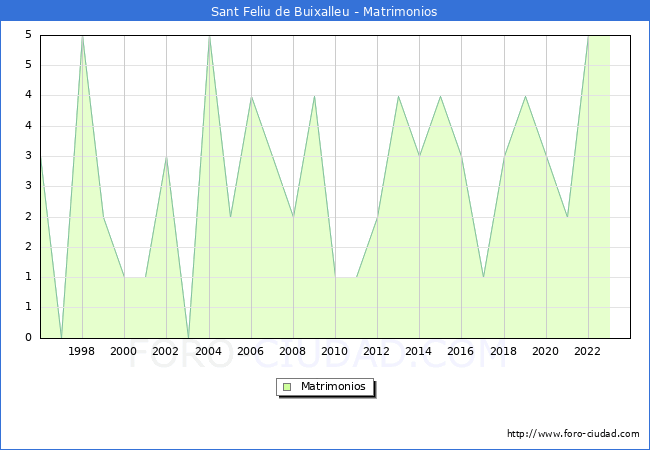Click the 2010 x-axis label
The image size is (650, 450).
pos(335,351)
